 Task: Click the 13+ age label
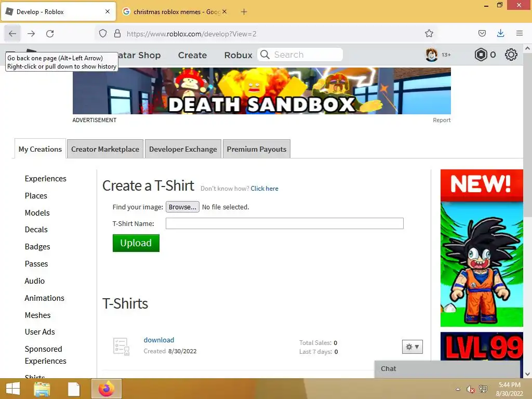[x=446, y=55]
